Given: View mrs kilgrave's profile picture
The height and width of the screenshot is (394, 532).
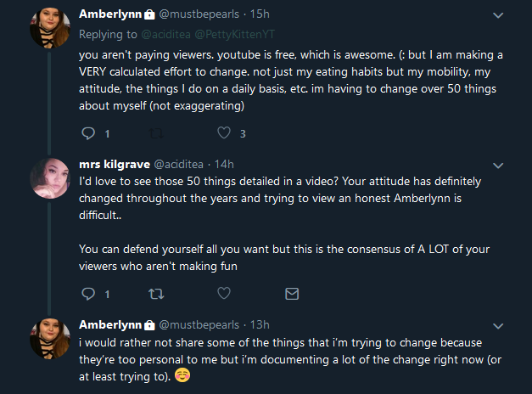Looking at the screenshot, I should (50, 178).
